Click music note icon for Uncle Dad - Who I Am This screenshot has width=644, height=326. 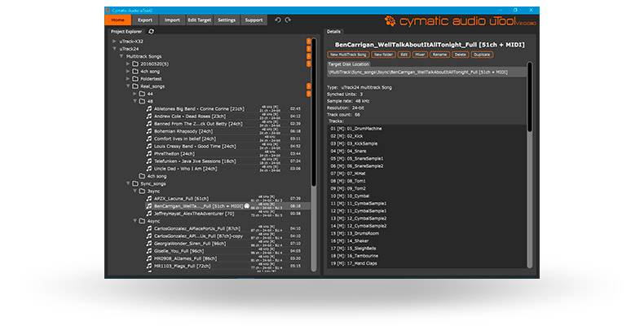pos(149,169)
